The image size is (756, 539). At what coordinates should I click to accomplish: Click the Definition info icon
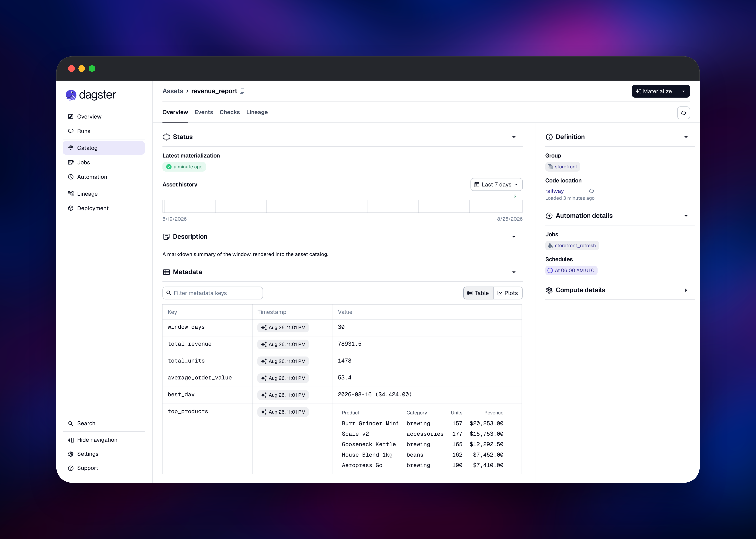[x=549, y=137]
